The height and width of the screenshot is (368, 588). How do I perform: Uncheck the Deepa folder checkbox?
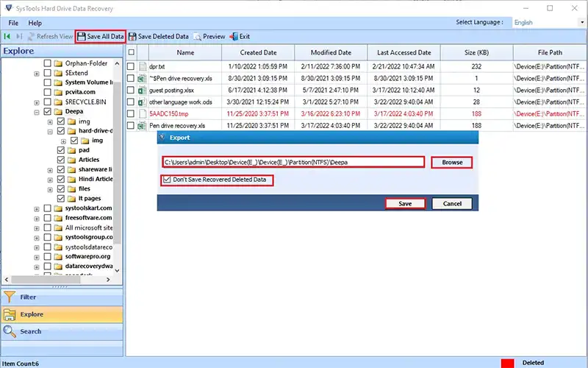47,112
